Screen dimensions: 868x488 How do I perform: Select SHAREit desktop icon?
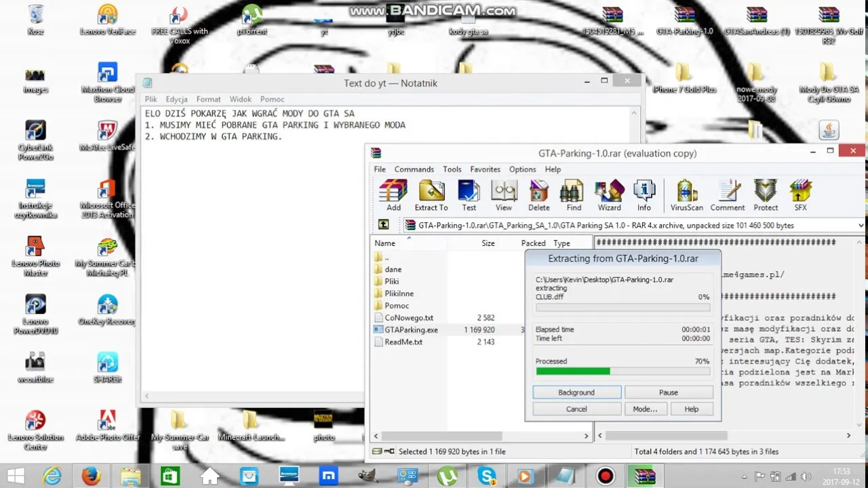tap(108, 368)
